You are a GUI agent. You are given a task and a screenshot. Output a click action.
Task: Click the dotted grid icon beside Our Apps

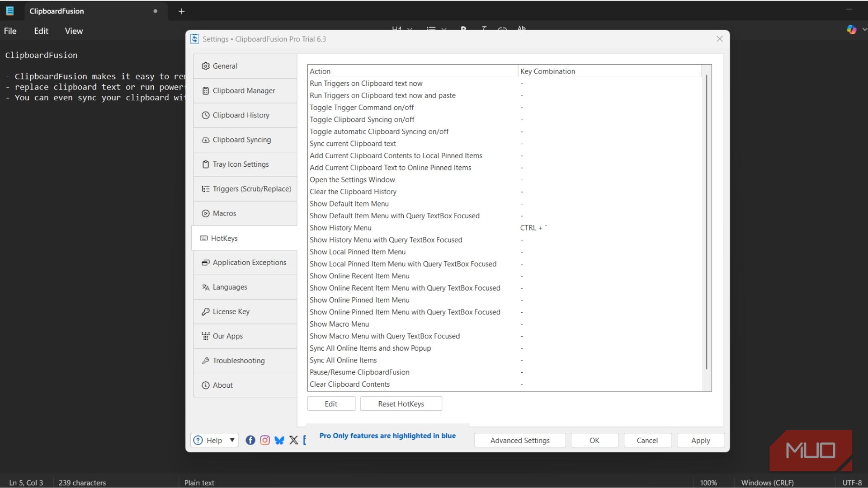coord(206,336)
